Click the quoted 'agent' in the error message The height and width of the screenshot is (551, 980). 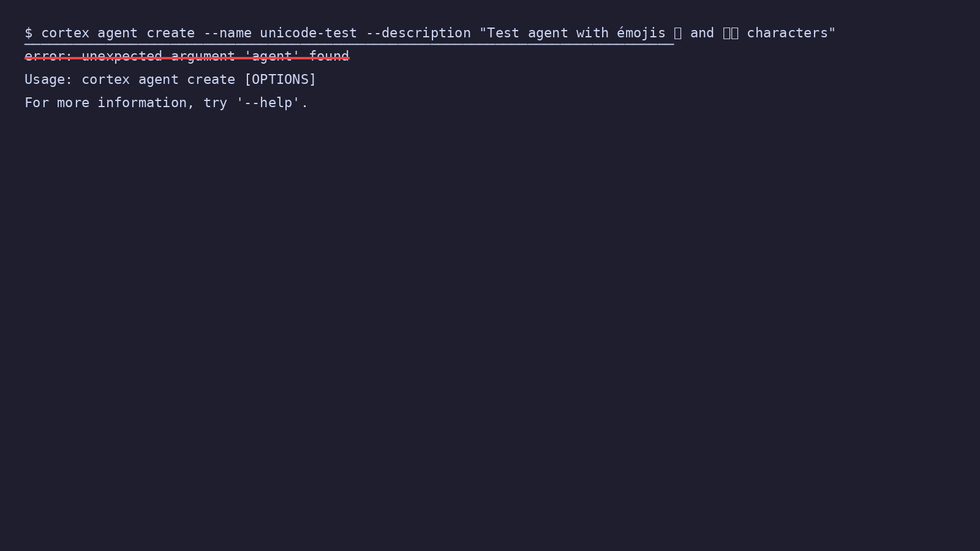[272, 56]
